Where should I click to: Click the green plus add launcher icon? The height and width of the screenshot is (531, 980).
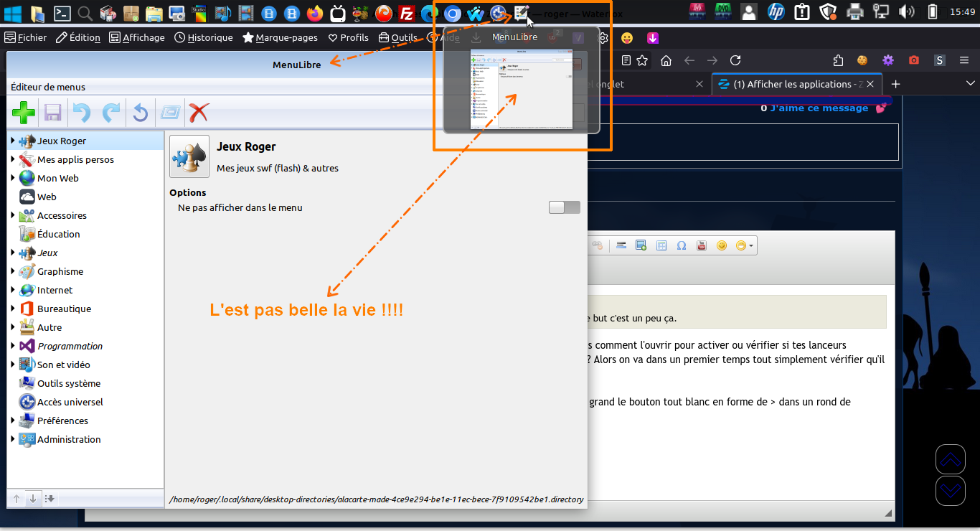coord(24,113)
